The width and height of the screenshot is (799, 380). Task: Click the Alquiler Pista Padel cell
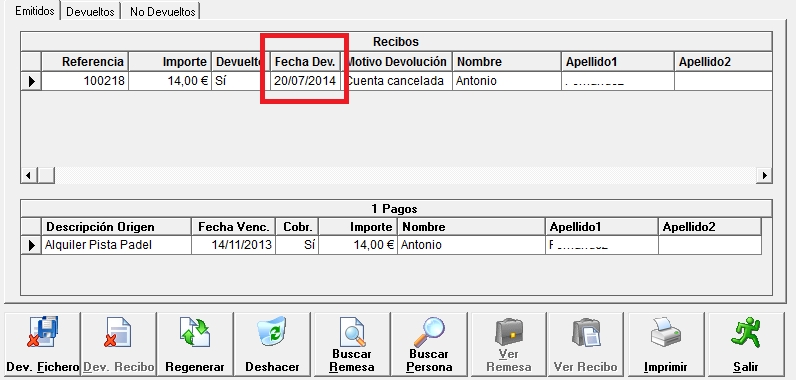point(116,245)
